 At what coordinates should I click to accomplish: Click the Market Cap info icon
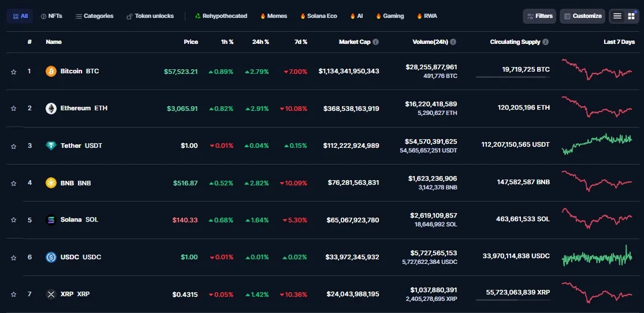pyautogui.click(x=376, y=42)
